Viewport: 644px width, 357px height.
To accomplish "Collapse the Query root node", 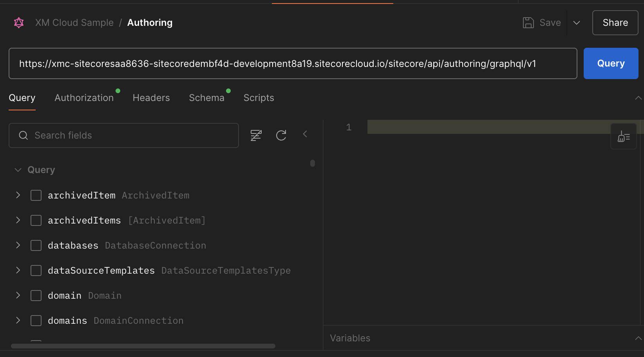I will click(x=18, y=170).
